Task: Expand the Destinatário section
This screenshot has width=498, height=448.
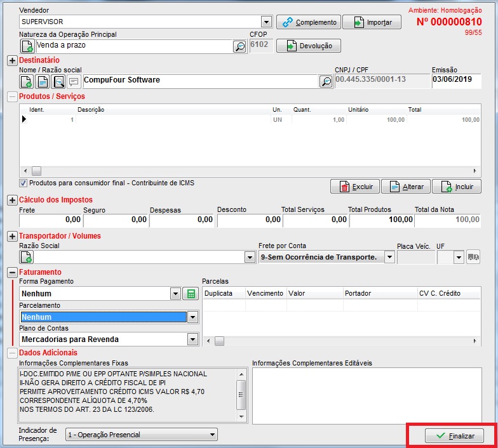Action: [11, 60]
